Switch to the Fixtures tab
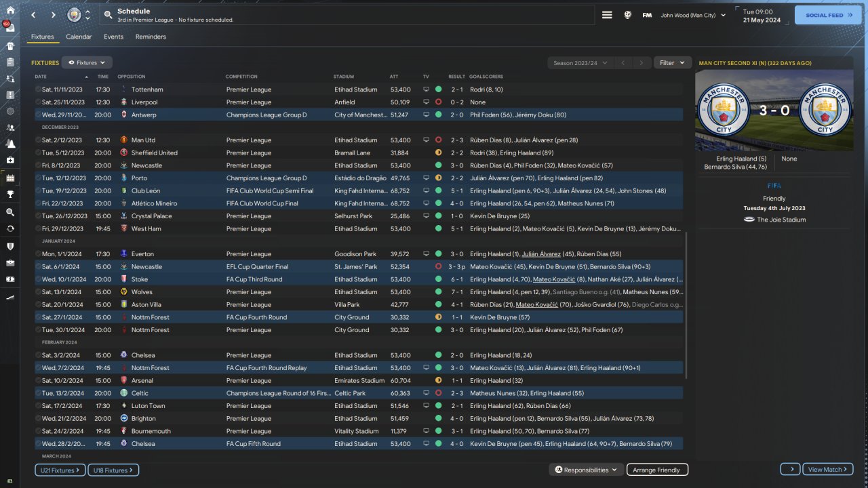This screenshot has height=488, width=868. [x=43, y=37]
